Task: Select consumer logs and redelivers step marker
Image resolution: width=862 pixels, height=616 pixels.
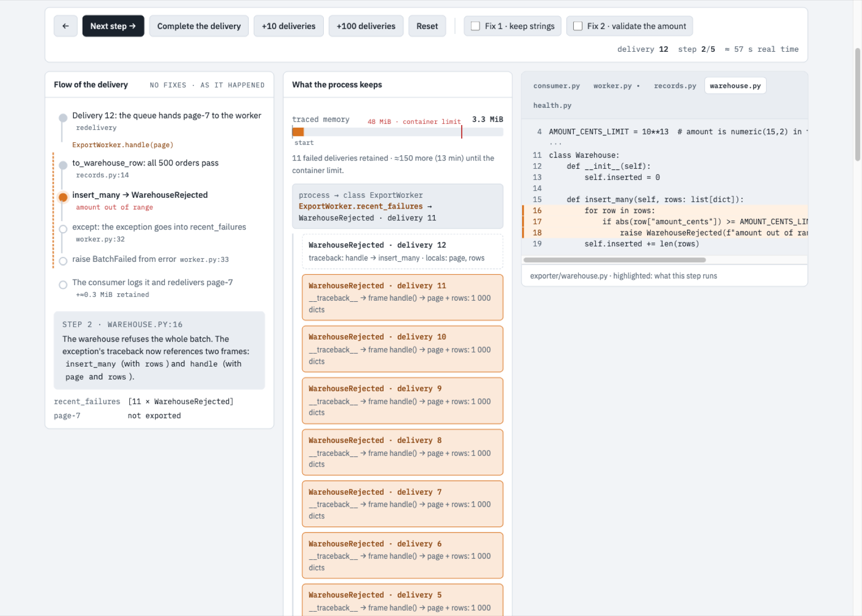Action: tap(63, 285)
